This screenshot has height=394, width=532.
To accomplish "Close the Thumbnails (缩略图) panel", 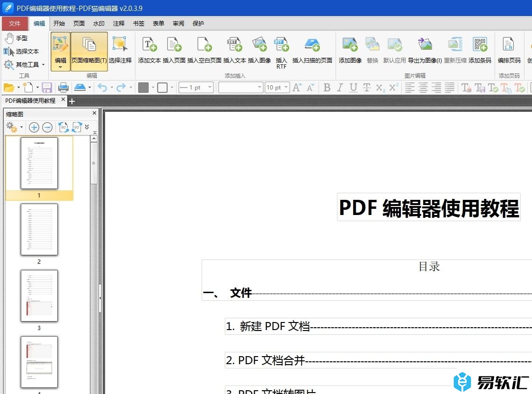I will click(x=94, y=113).
